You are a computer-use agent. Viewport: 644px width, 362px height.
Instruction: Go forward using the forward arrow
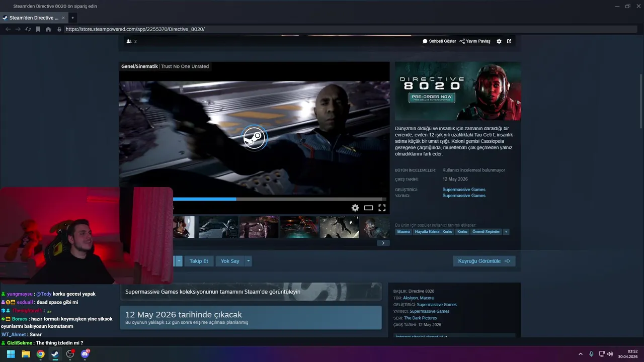(x=18, y=29)
